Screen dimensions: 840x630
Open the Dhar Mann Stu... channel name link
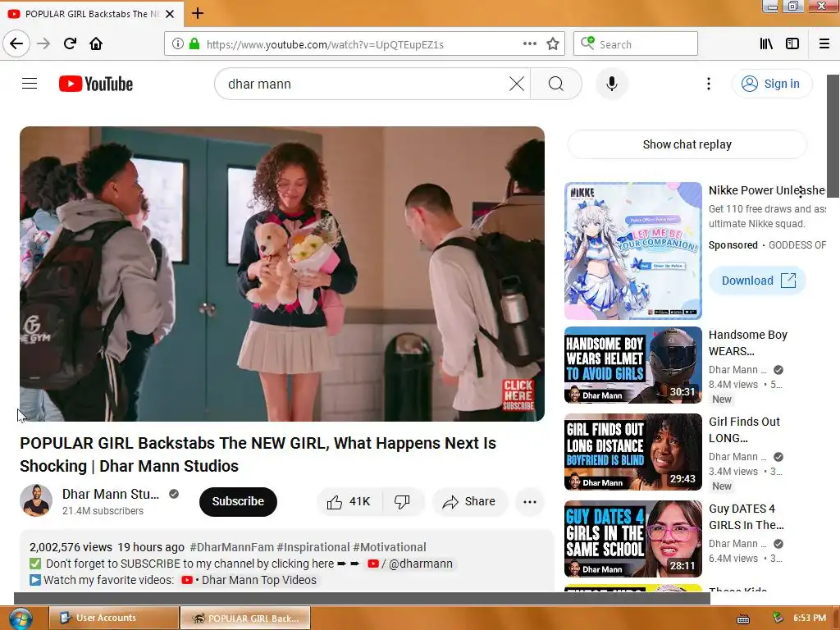pos(111,494)
